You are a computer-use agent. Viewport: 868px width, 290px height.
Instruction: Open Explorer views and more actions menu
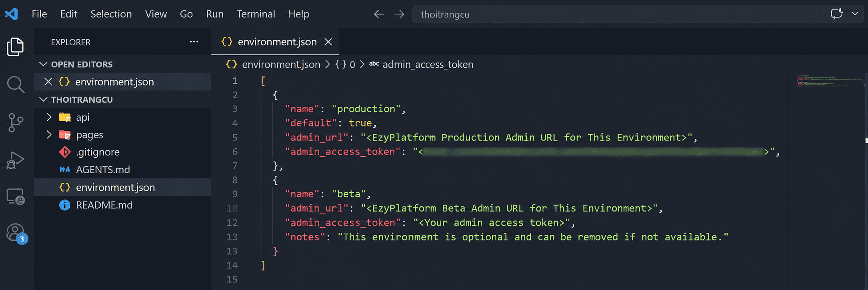(194, 42)
